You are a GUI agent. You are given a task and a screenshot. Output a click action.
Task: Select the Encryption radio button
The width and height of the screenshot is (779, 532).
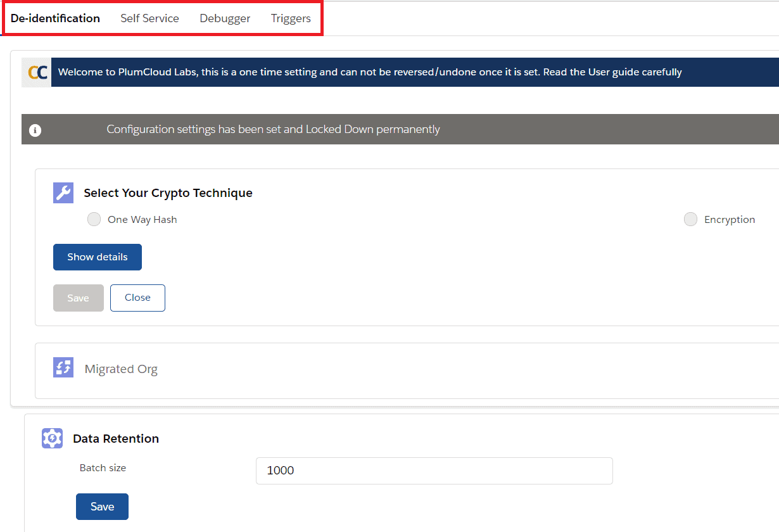pos(690,219)
